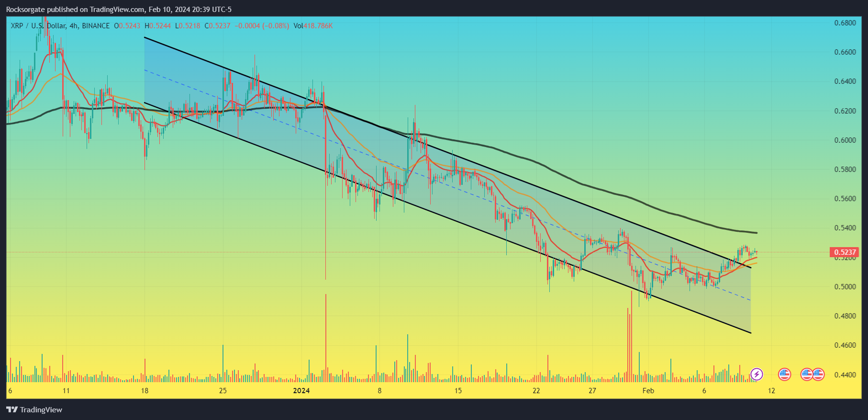The image size is (868, 420).
Task: Click the 22 date label on time axis
Action: pyautogui.click(x=536, y=391)
